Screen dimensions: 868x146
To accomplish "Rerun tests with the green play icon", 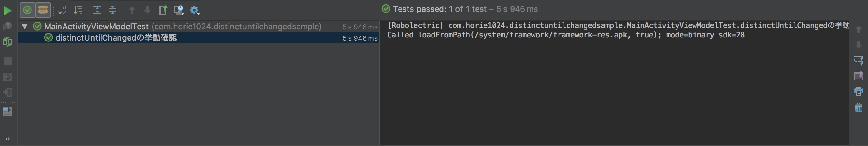I will click(7, 11).
